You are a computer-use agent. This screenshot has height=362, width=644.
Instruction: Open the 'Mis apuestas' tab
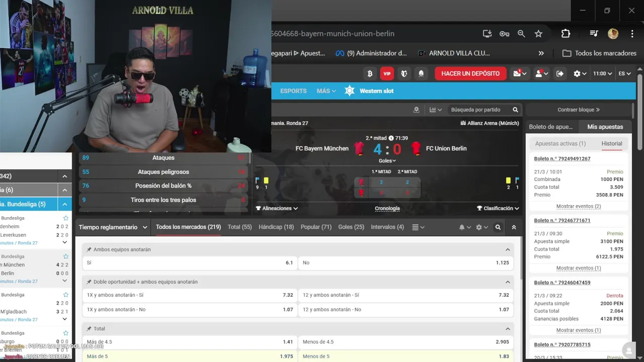[x=605, y=127]
